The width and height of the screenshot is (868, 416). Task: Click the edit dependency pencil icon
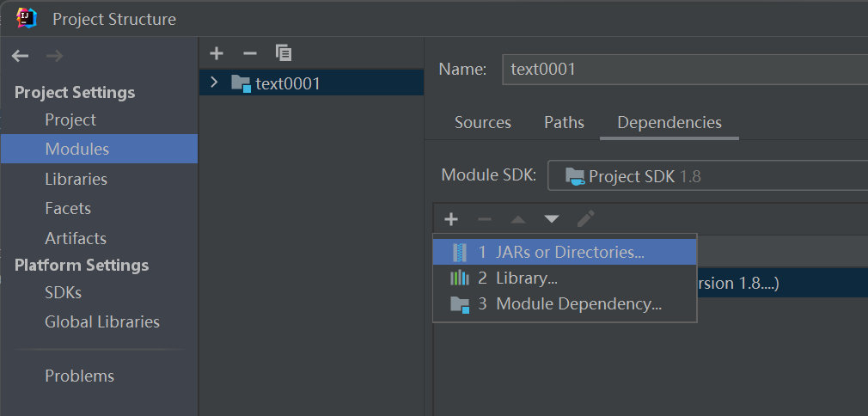pos(585,219)
